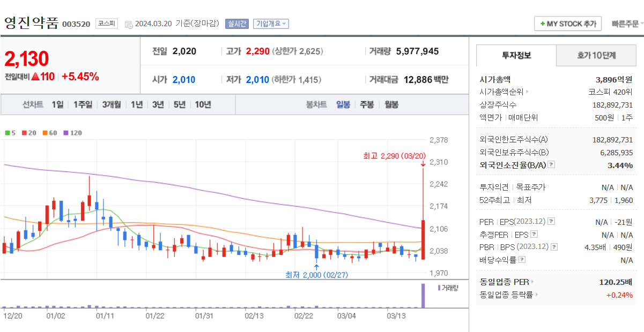Expand the 기업개요 dropdown
This screenshot has width=644, height=332.
pos(271,24)
